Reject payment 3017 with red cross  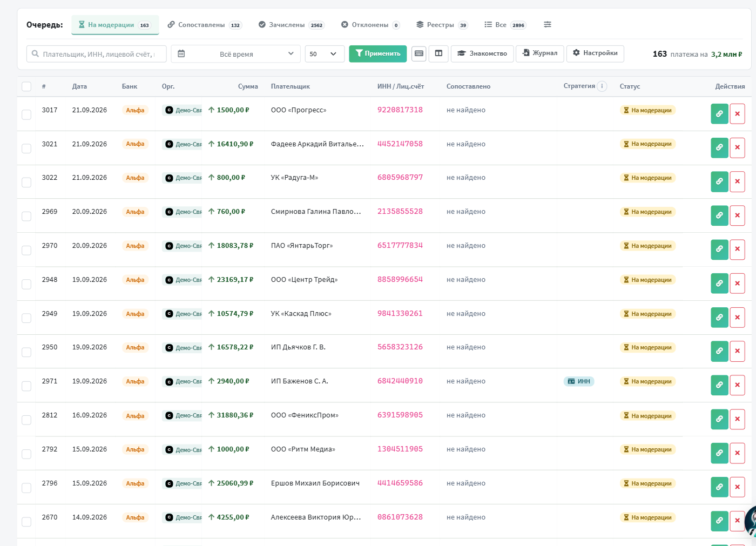coord(737,114)
